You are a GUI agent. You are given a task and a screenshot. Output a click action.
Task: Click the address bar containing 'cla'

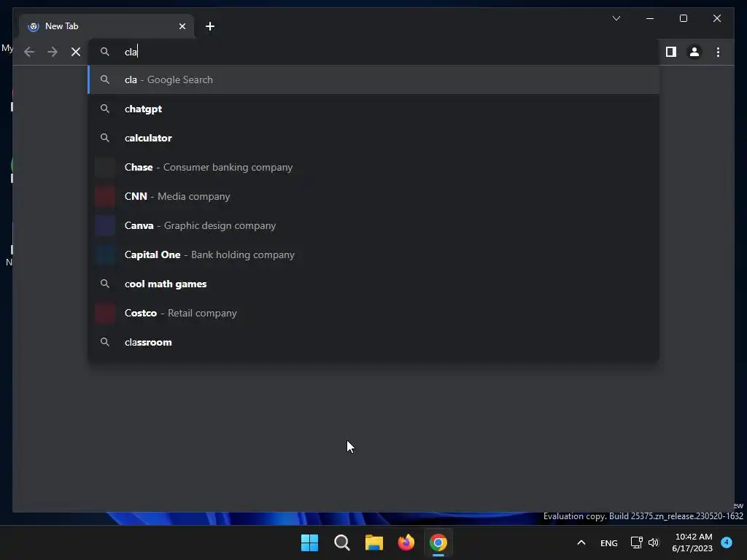pyautogui.click(x=373, y=52)
